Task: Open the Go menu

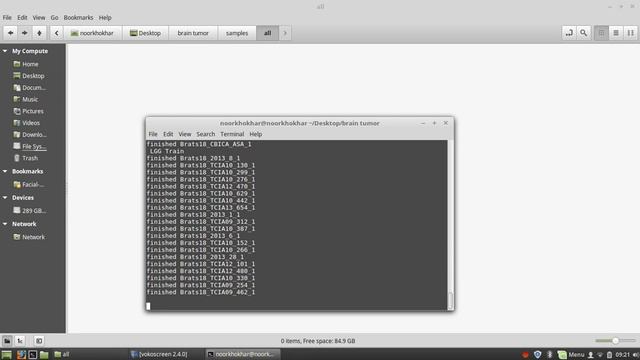Action: click(54, 18)
